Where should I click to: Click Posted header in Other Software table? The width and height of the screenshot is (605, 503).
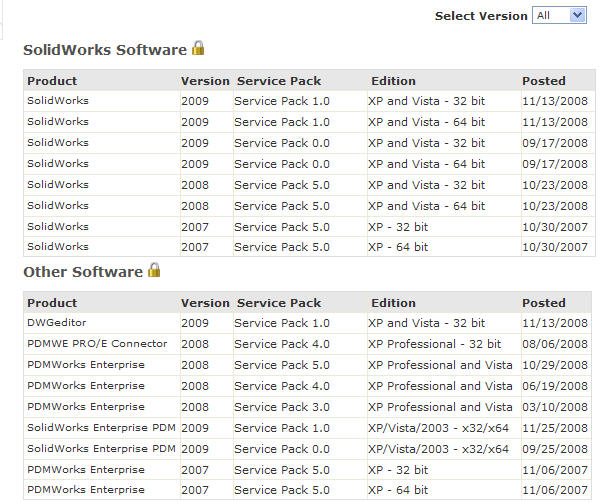(x=544, y=303)
